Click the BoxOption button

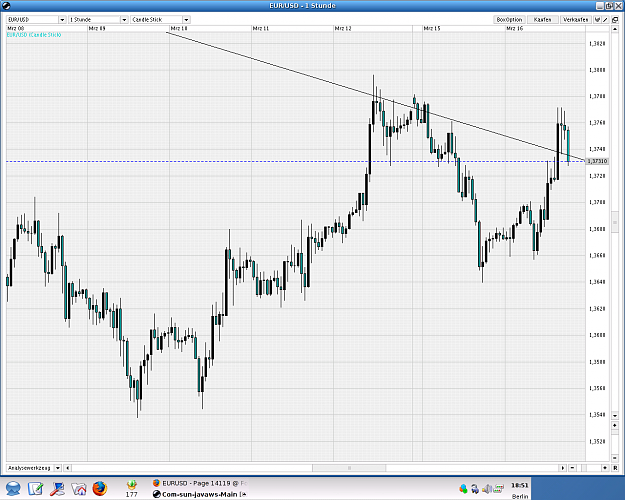(509, 20)
